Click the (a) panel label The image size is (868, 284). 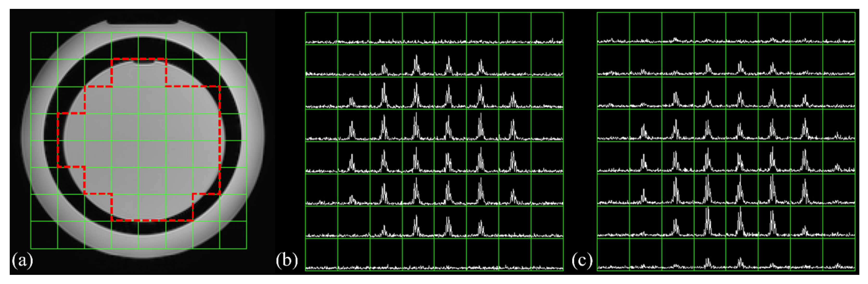tap(22, 261)
